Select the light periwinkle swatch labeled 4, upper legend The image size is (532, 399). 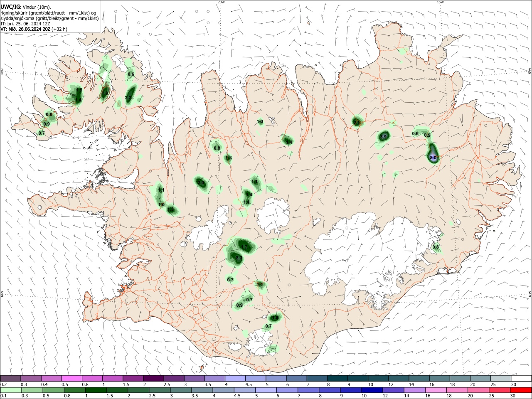pyautogui.click(x=235, y=378)
